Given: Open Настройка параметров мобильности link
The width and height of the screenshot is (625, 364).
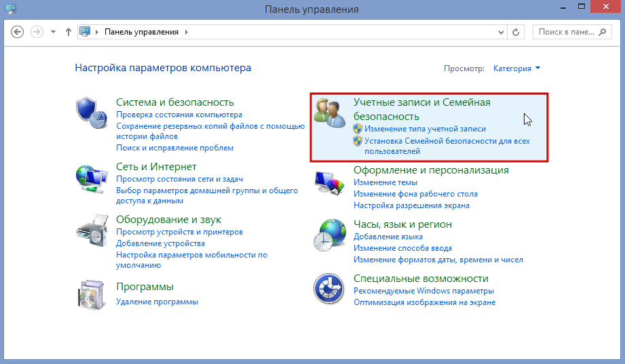Looking at the screenshot, I should click(191, 260).
